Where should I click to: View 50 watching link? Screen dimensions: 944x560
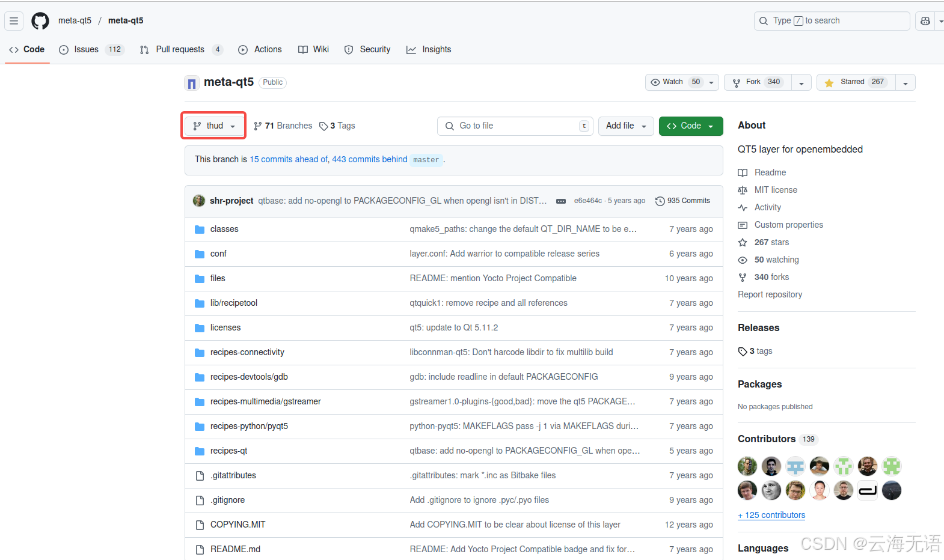(768, 260)
